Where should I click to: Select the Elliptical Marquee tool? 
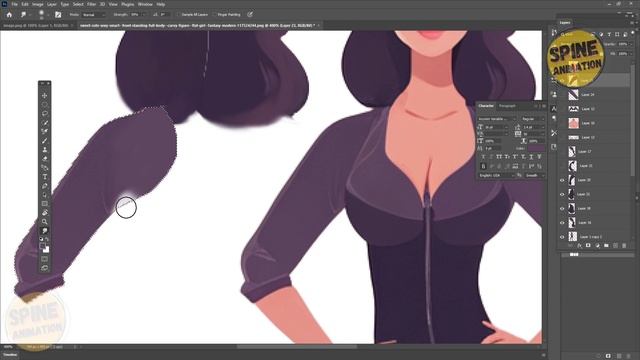tap(44, 104)
